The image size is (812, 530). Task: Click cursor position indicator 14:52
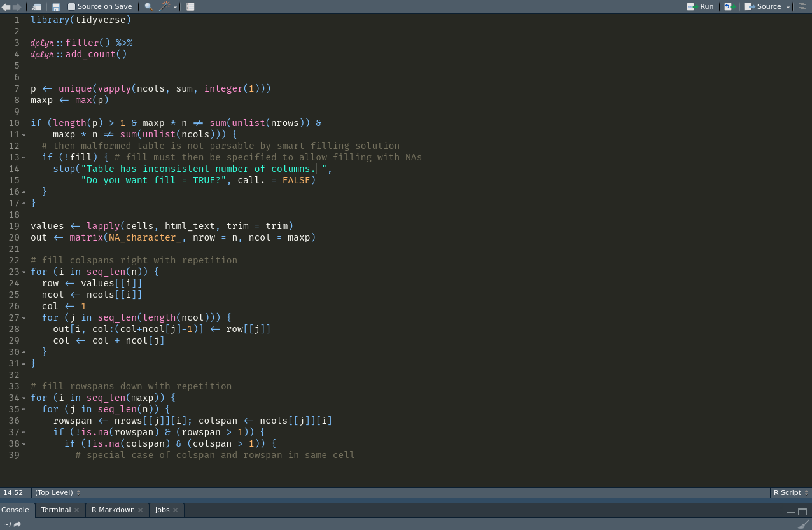click(13, 492)
